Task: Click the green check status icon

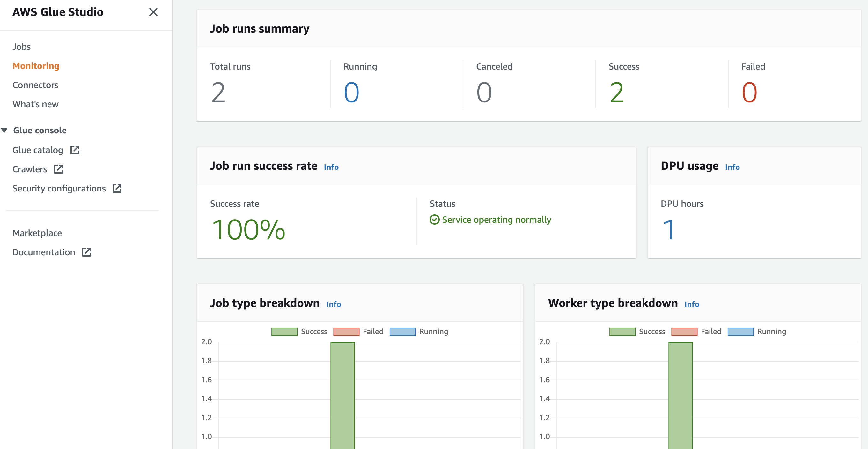Action: (434, 220)
